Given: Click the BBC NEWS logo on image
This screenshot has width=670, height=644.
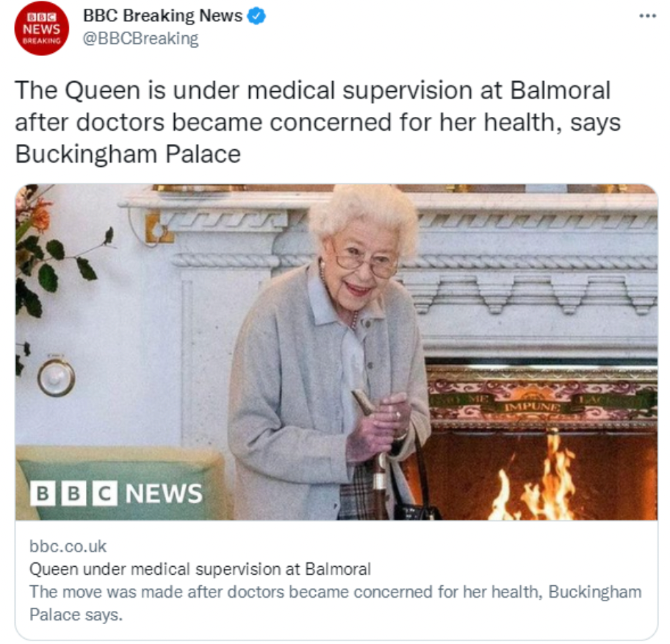Looking at the screenshot, I should [x=116, y=493].
